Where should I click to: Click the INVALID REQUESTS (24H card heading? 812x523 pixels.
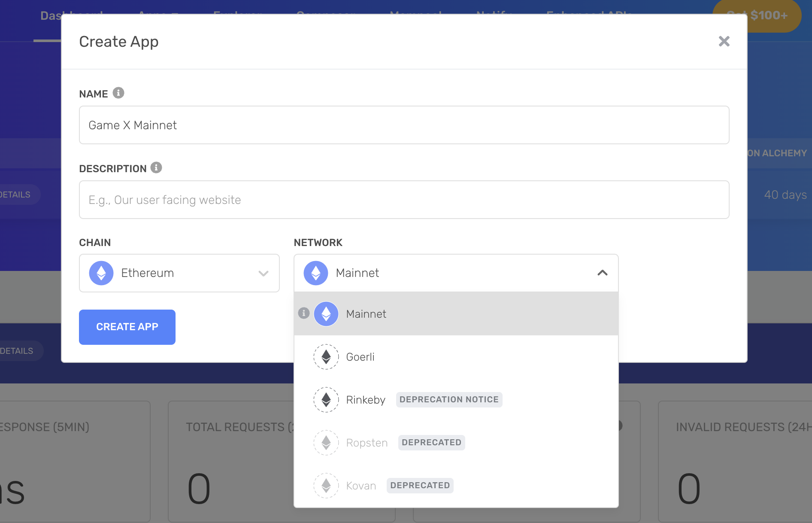click(x=744, y=427)
